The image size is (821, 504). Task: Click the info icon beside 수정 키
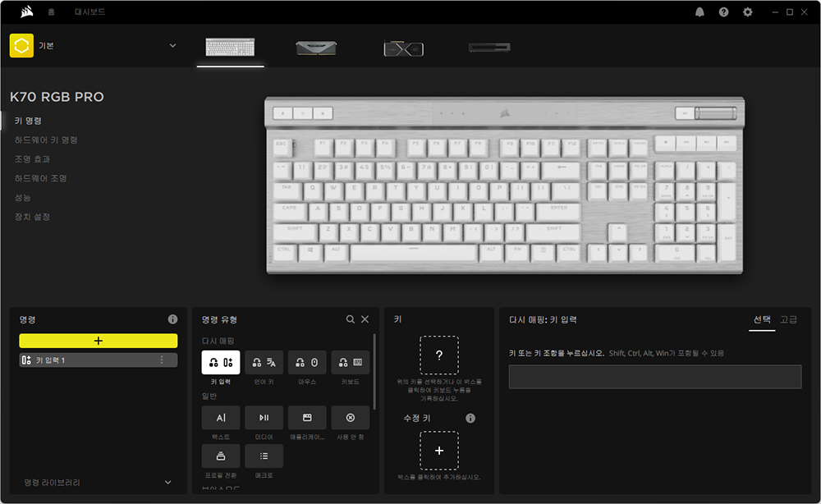(x=470, y=418)
